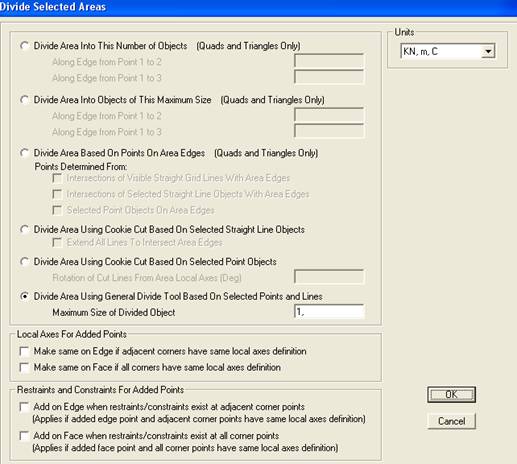Viewport: 517px width, 464px height.
Task: Click the Cancel button
Action: coord(451,421)
